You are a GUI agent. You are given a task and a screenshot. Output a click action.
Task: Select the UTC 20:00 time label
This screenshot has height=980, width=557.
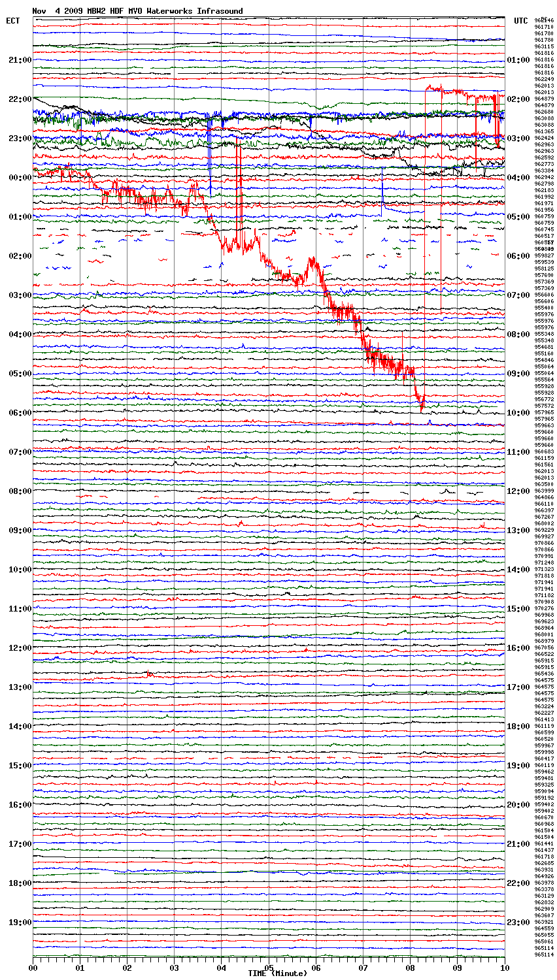(x=518, y=805)
